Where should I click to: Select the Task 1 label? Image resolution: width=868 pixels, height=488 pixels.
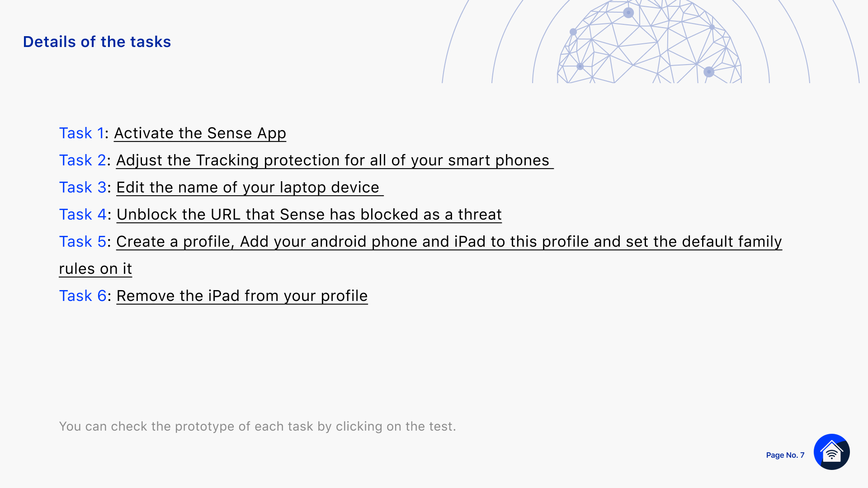point(81,133)
